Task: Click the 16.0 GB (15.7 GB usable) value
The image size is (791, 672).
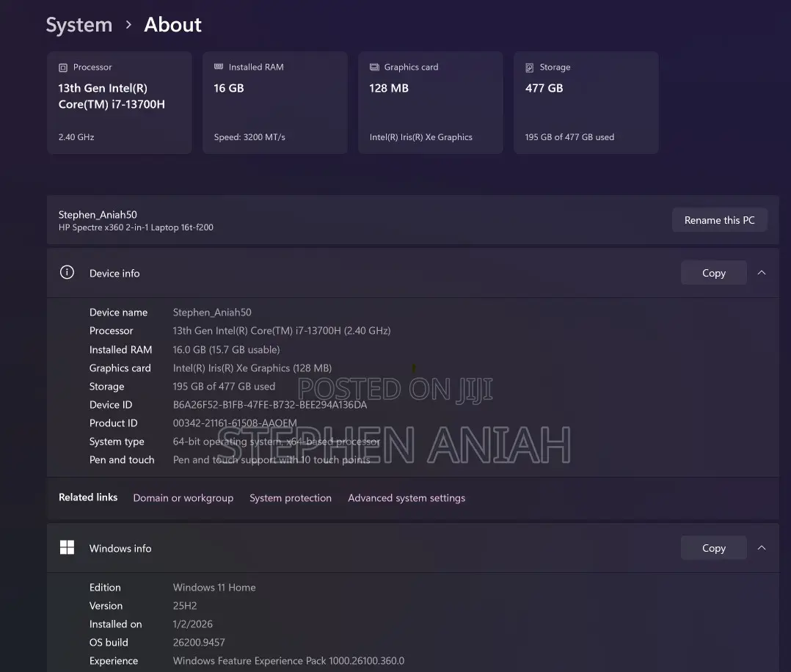Action: click(226, 350)
